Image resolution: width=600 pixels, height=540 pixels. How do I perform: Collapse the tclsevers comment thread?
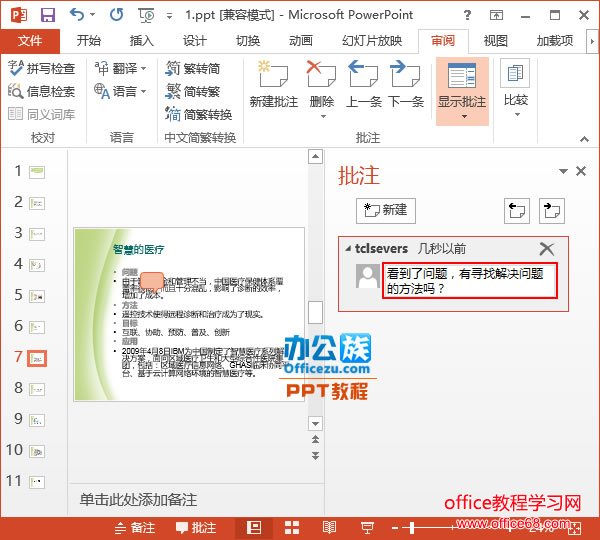(348, 249)
